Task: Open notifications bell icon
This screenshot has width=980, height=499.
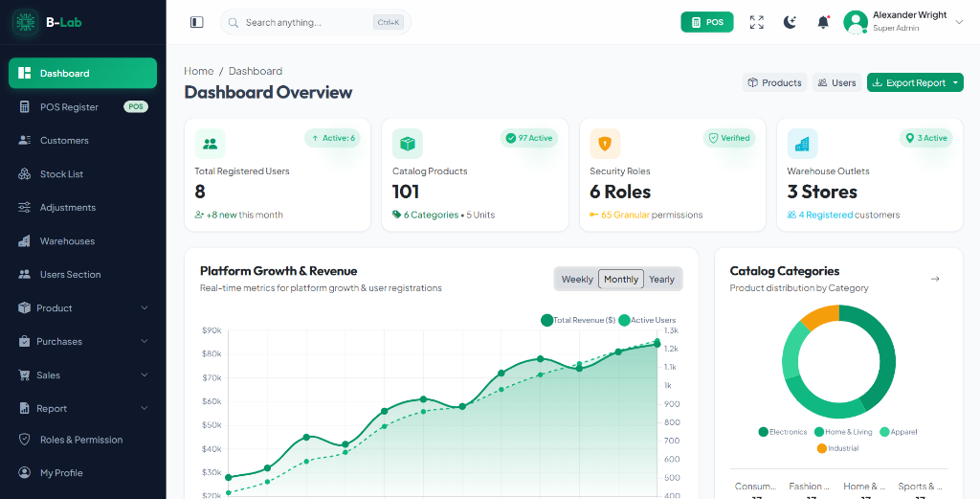Action: [823, 23]
